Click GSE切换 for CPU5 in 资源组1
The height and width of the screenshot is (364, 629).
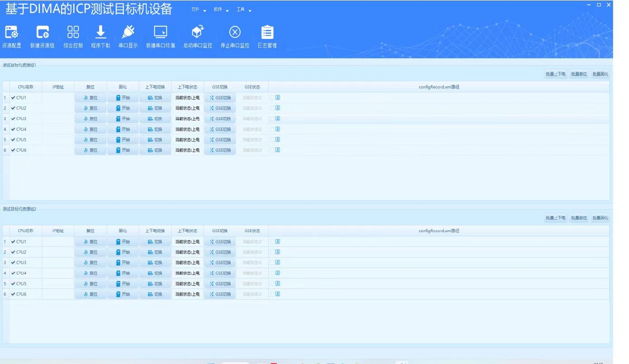pyautogui.click(x=220, y=139)
